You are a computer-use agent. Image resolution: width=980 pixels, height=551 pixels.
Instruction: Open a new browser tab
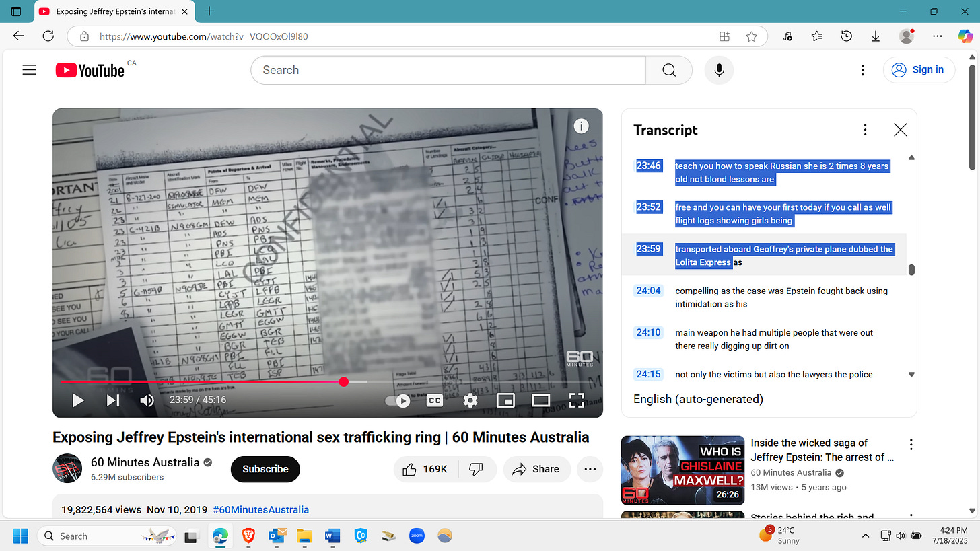tap(209, 11)
